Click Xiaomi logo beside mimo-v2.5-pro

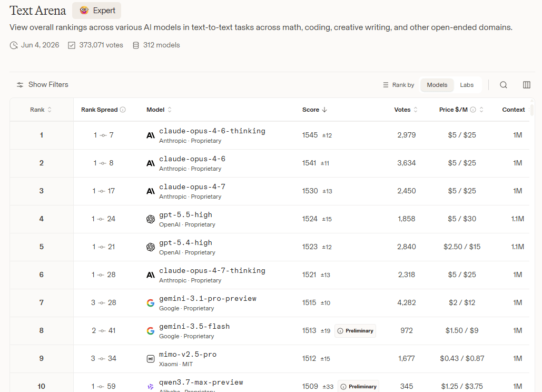coord(150,359)
